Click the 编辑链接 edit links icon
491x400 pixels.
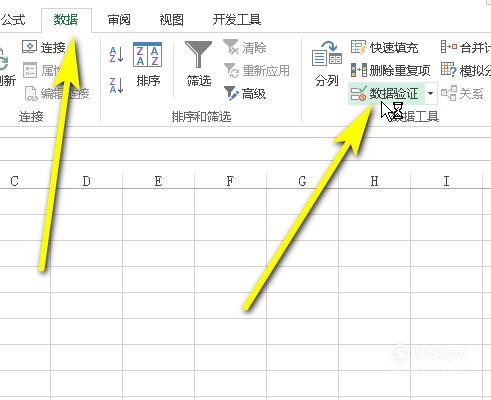pyautogui.click(x=31, y=94)
